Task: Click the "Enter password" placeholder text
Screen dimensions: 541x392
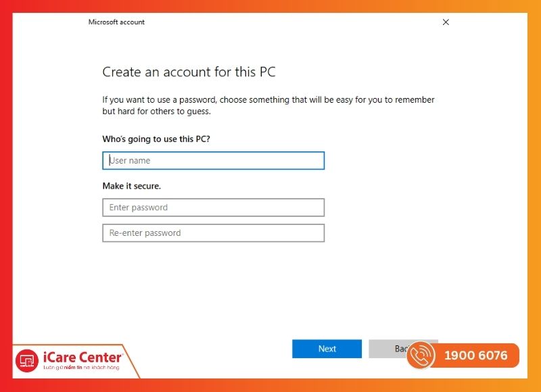Action: pyautogui.click(x=139, y=207)
